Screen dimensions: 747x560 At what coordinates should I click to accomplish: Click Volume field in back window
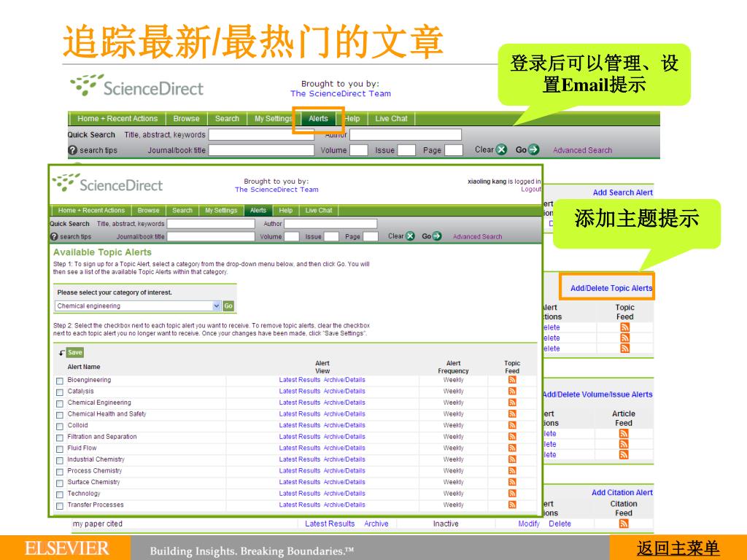(359, 150)
